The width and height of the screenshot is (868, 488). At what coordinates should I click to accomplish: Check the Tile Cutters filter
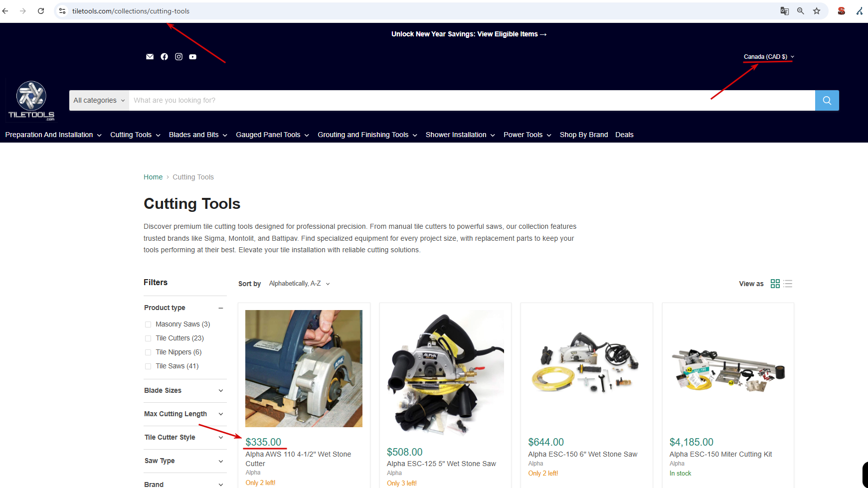pos(148,338)
